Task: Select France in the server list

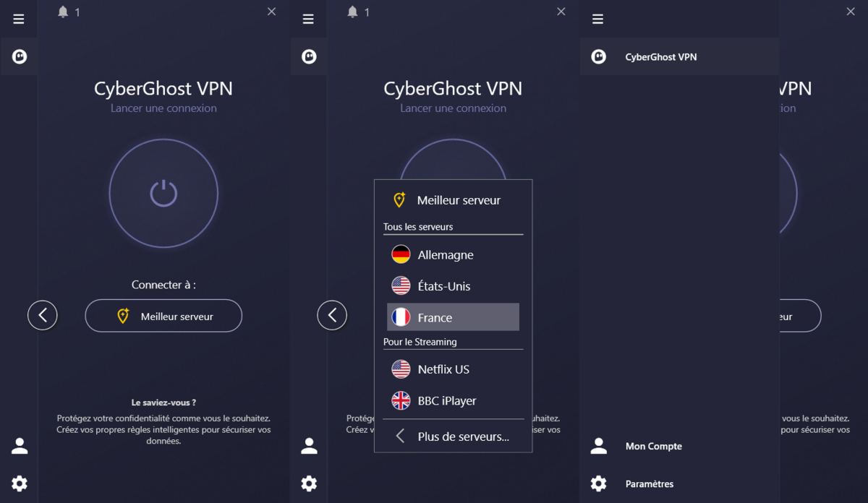Action: point(434,317)
